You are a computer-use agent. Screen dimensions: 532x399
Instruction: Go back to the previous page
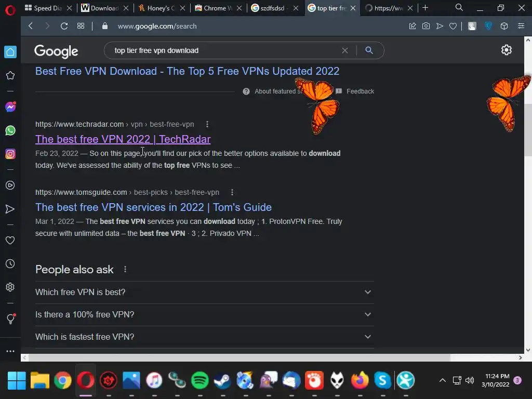31,26
